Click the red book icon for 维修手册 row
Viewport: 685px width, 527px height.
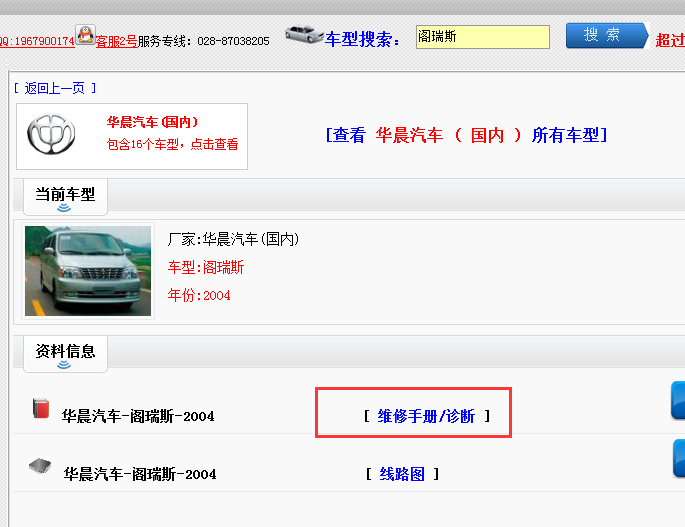pyautogui.click(x=41, y=408)
